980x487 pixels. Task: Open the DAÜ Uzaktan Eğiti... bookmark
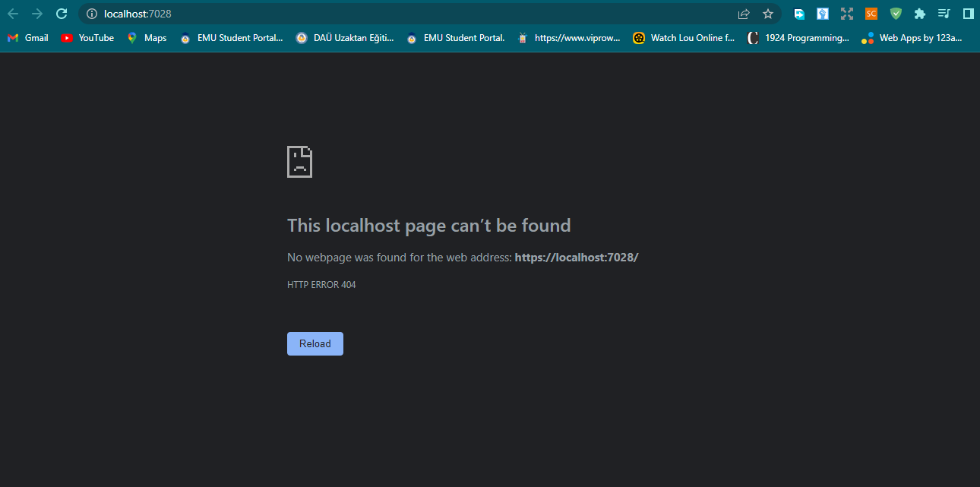coord(345,38)
